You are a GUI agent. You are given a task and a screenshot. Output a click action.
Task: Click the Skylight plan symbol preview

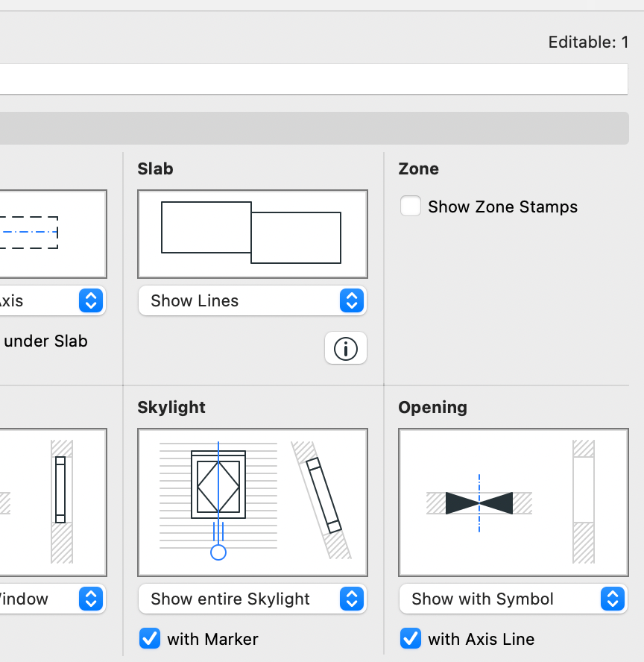(252, 502)
